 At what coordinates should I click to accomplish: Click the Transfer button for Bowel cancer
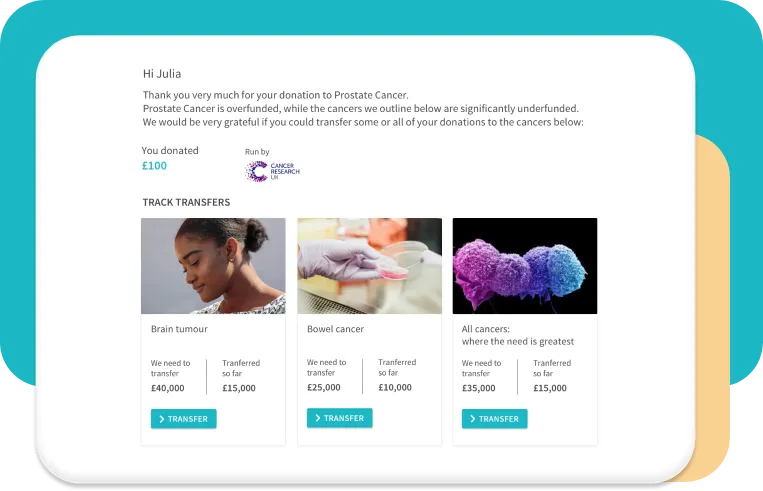coord(339,418)
